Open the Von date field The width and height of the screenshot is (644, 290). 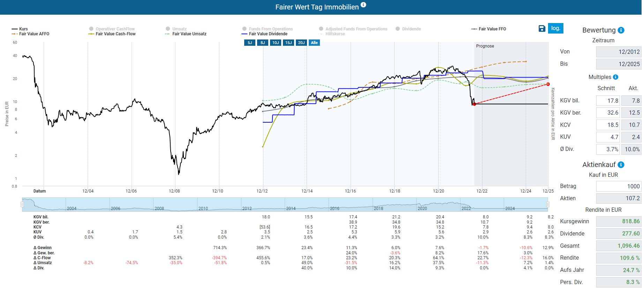[x=619, y=52]
